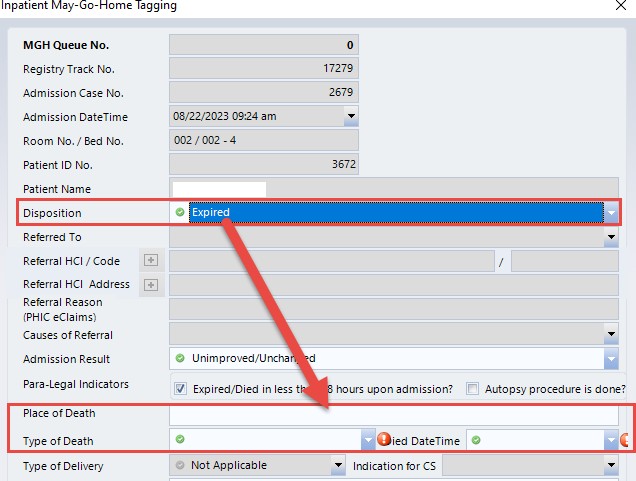The width and height of the screenshot is (636, 481).
Task: Click red error icon next to Died DateTime
Action: pos(383,440)
